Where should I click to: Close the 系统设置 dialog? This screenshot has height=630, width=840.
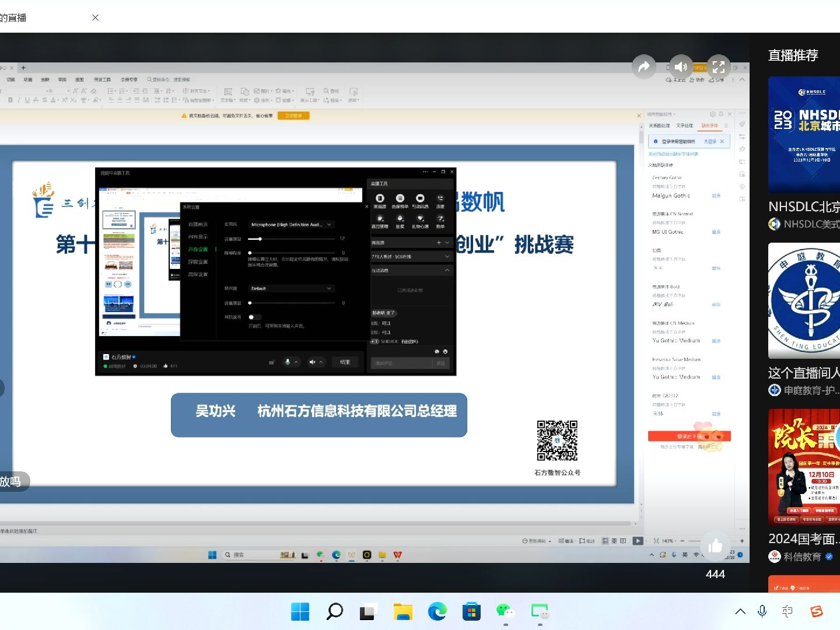[366, 207]
